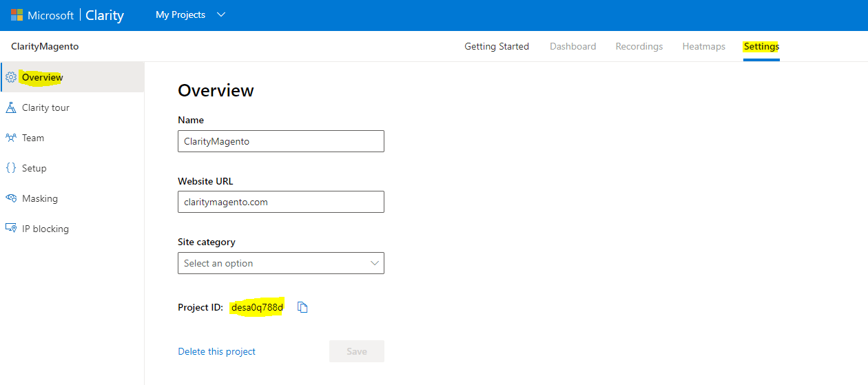Open the My Projects menu
868x385 pixels.
[x=180, y=15]
